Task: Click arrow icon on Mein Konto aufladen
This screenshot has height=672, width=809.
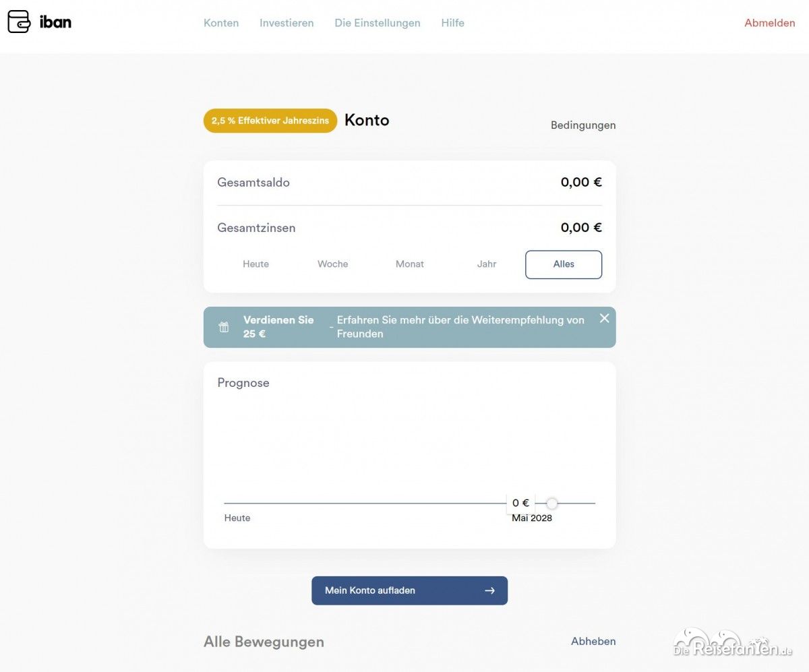Action: 489,590
